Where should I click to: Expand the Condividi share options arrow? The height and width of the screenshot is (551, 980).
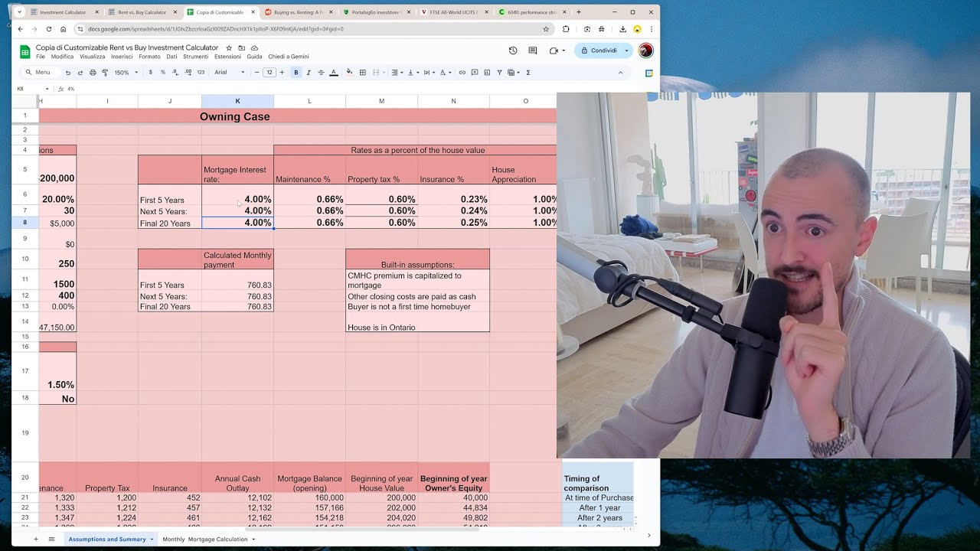click(x=626, y=51)
